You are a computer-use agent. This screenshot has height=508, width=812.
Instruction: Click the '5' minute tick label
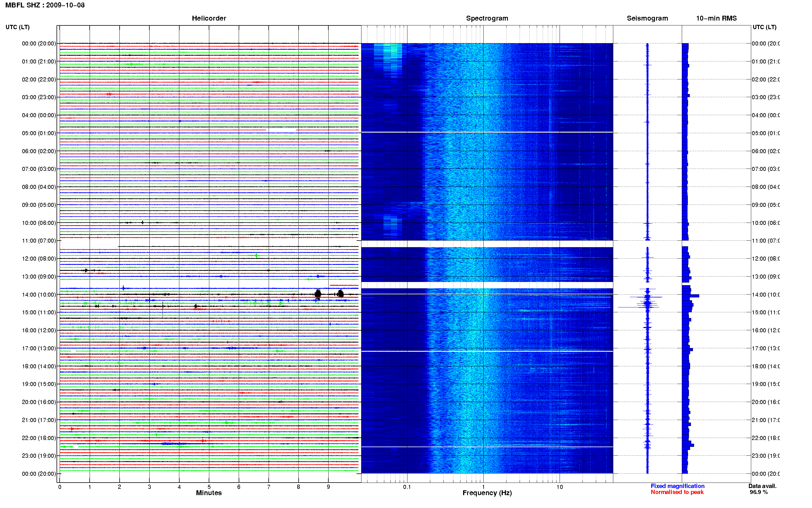(x=209, y=487)
